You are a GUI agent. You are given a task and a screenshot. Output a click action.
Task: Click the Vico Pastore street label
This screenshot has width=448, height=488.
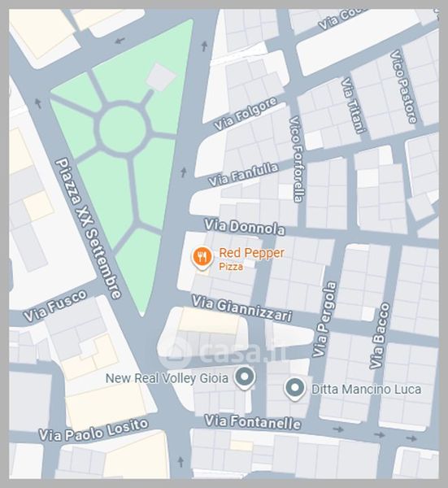click(403, 87)
